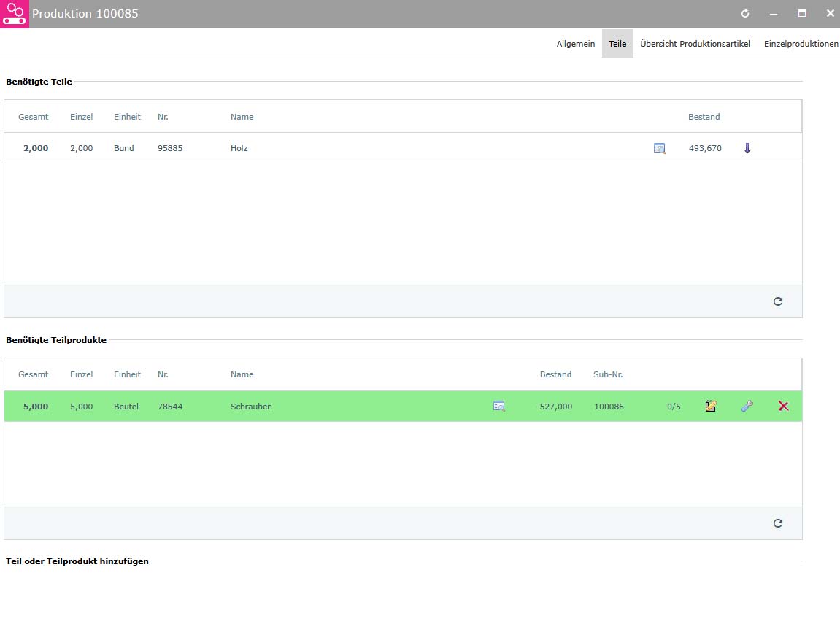Viewport: 840px width, 643px height.
Task: Click the Bestand header in Benötigte Teile
Action: point(704,117)
